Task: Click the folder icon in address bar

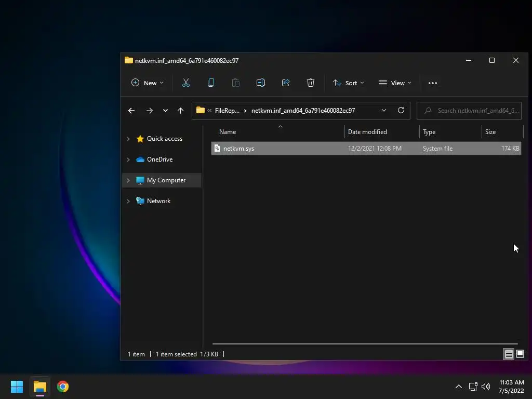Action: pyautogui.click(x=201, y=110)
